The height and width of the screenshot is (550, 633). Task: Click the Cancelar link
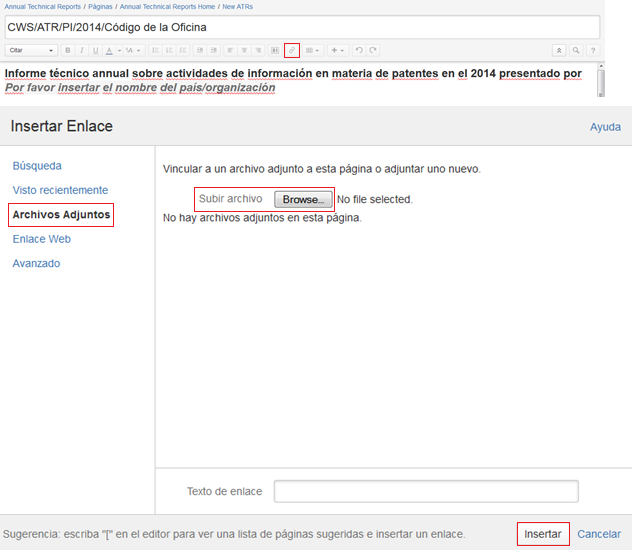point(599,534)
